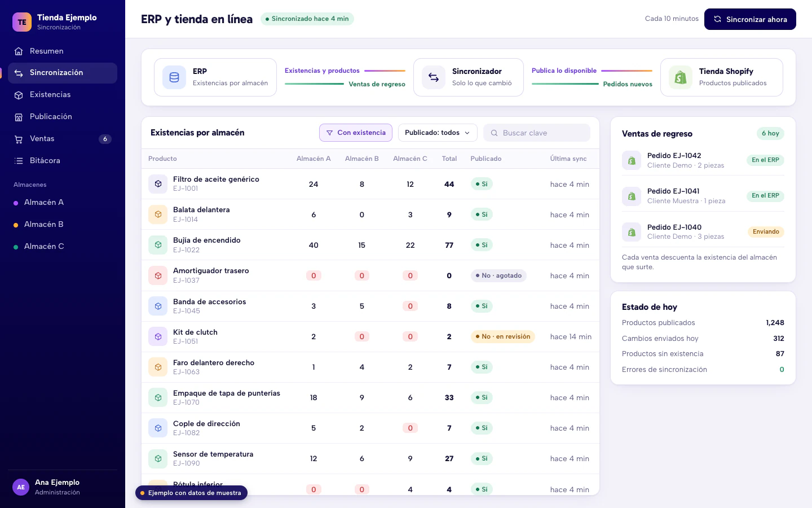This screenshot has height=508, width=812.
Task: Click product icon for Filtro de aceite genérico
Action: [x=158, y=184]
